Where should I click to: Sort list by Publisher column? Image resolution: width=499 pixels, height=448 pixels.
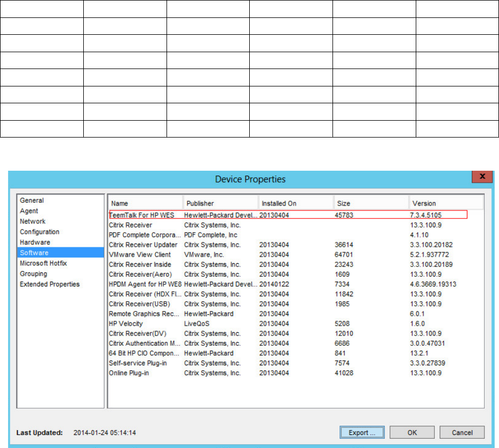(x=220, y=203)
